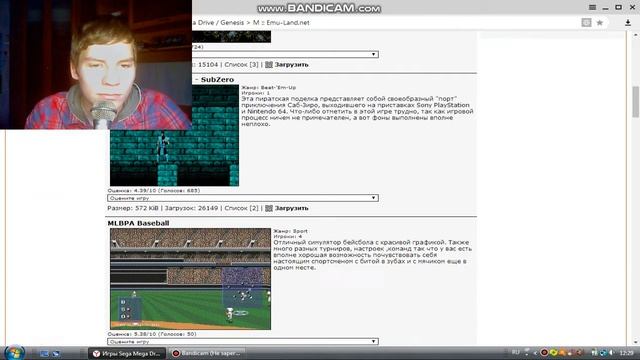Click the red Bandicam tray icon

click(x=544, y=353)
